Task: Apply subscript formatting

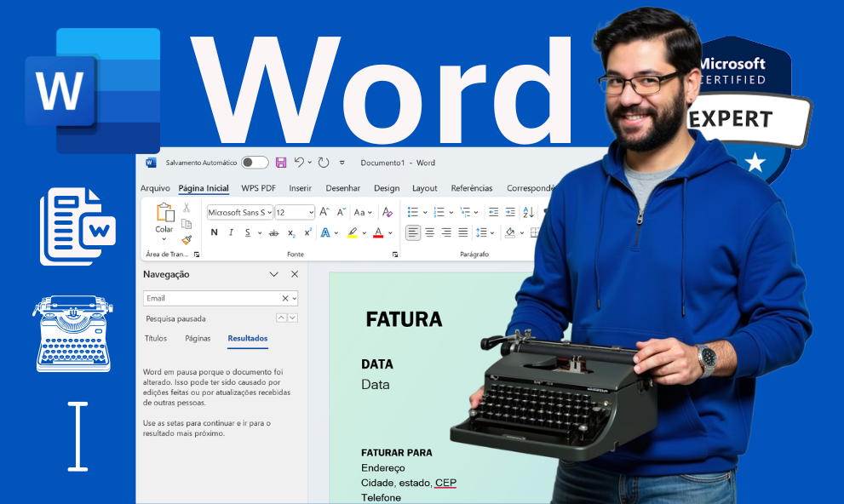Action: pyautogui.click(x=290, y=233)
